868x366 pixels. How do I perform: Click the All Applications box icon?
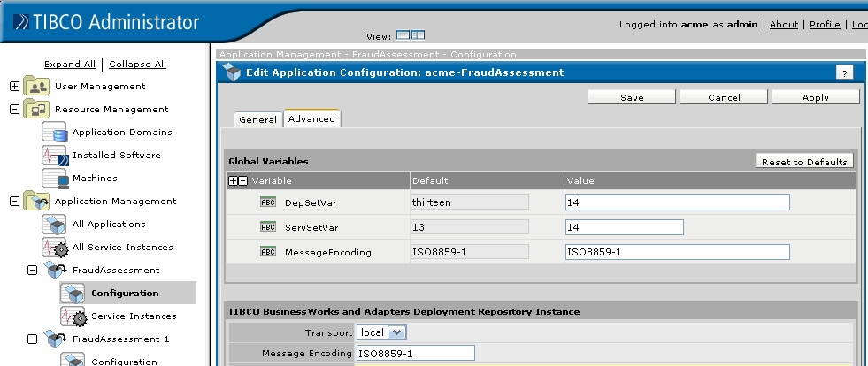click(55, 224)
